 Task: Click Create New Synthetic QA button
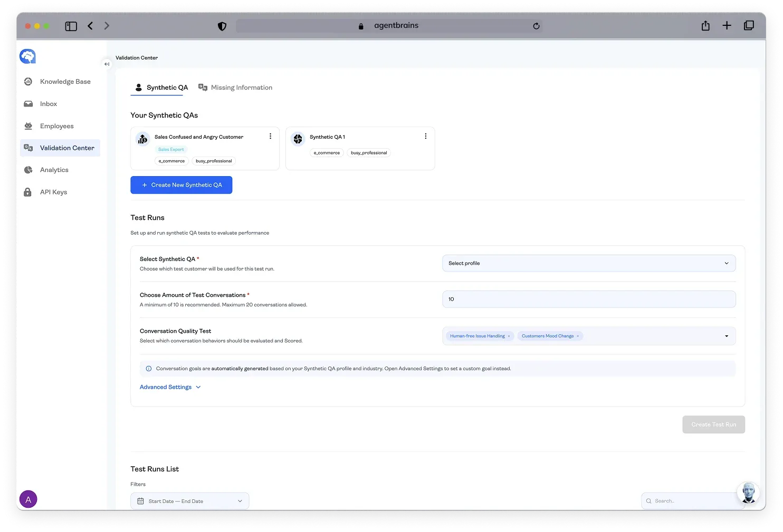[x=181, y=185]
